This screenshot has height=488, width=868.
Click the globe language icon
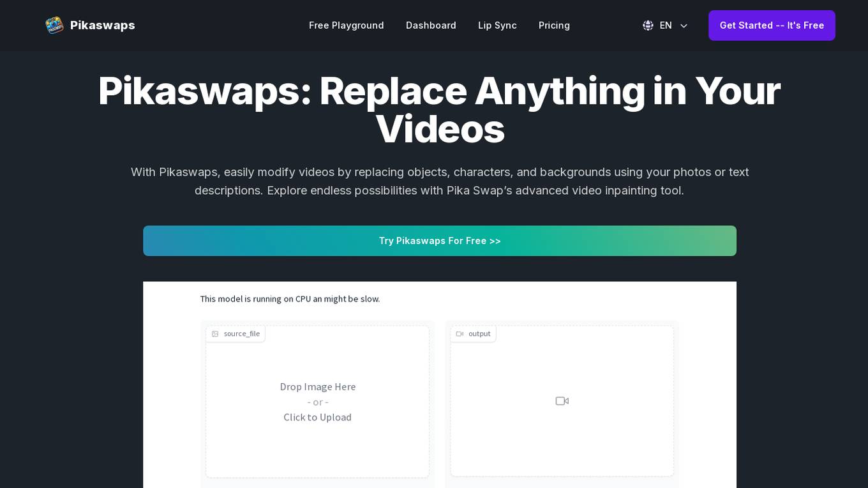coord(648,26)
